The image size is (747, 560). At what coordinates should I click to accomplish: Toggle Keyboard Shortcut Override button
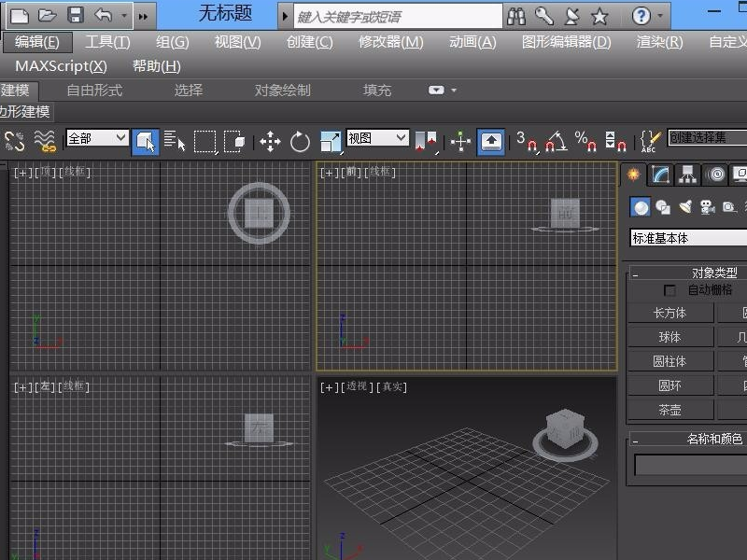491,142
